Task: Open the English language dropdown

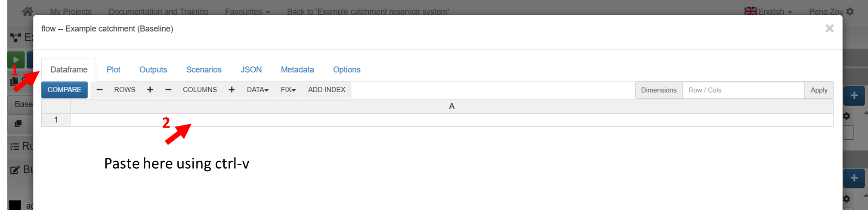Action: [x=769, y=12]
